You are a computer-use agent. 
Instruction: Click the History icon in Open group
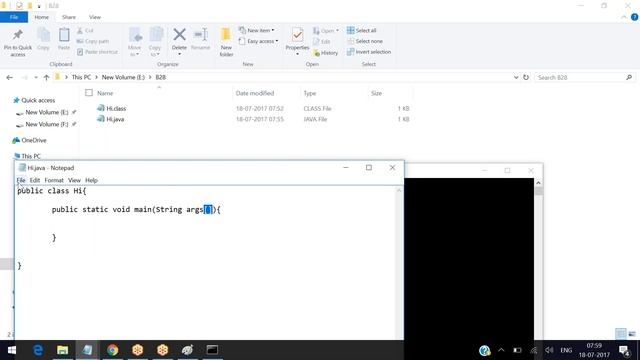click(317, 53)
